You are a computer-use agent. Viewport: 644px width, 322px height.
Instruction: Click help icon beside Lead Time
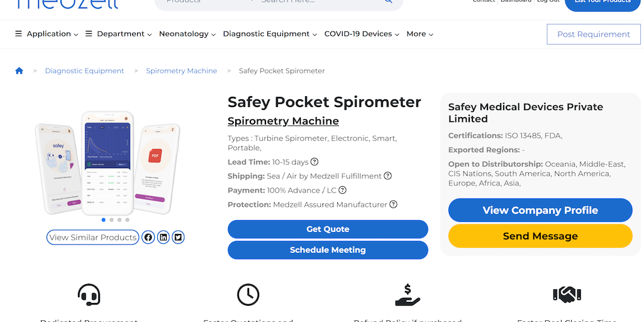[314, 162]
